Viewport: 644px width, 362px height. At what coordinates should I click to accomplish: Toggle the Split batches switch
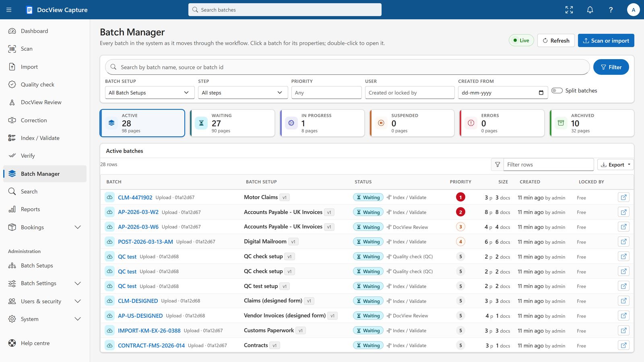tap(557, 90)
